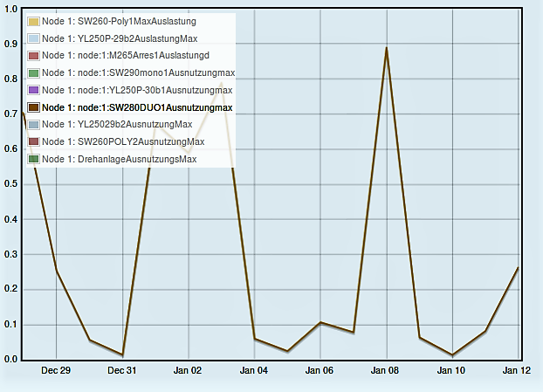543x392 pixels.
Task: Click the red M265Arres1Auslastungd legend swatch
Action: (x=33, y=56)
